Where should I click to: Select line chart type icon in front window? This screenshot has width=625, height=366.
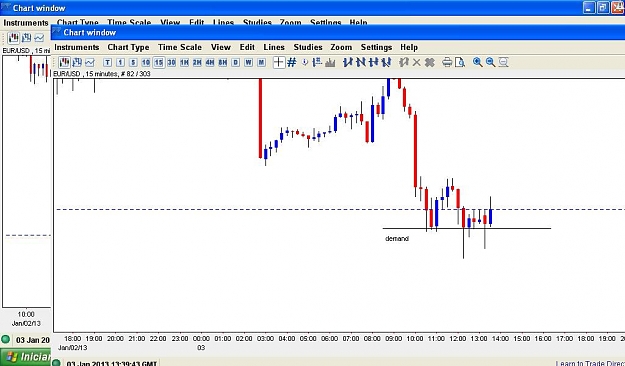90,62
